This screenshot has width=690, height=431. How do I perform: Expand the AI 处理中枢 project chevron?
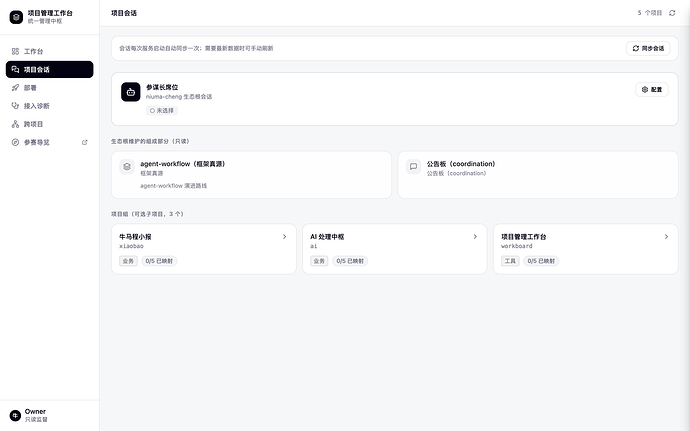(475, 236)
